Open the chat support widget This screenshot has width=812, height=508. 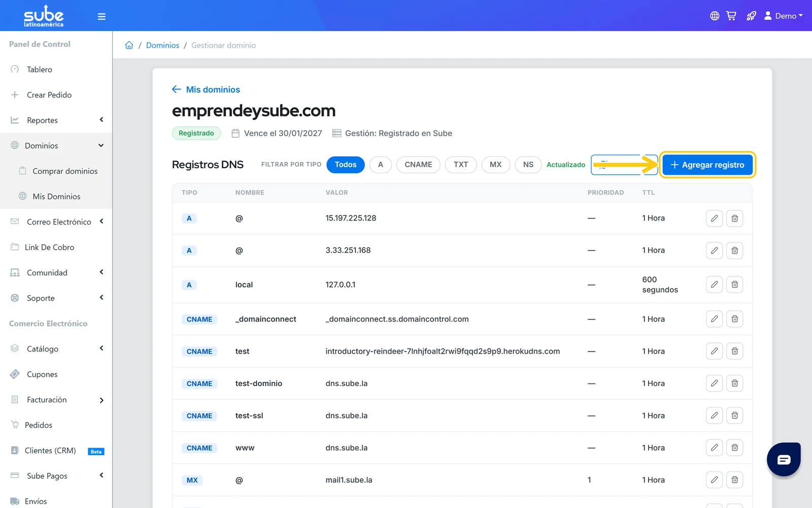(784, 459)
